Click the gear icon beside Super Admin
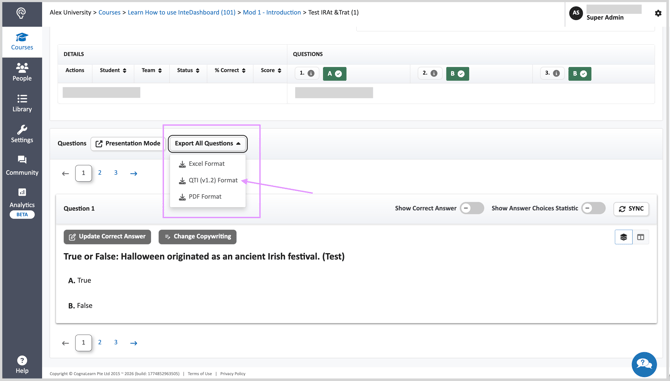Viewport: 670px width, 381px height. (658, 13)
